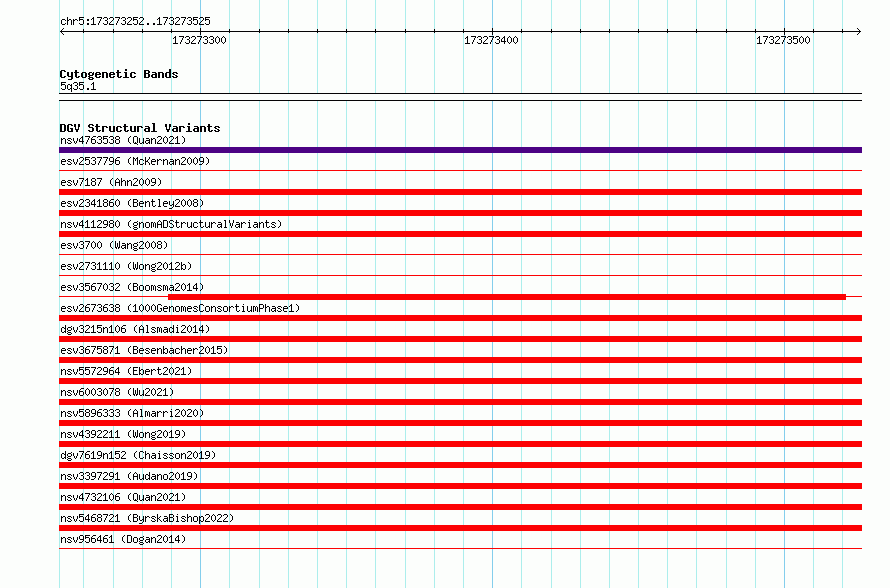This screenshot has height=588, width=890.
Task: Click the red bar under nsv5468721 (ByrskaBishop2022)
Action: pos(460,528)
